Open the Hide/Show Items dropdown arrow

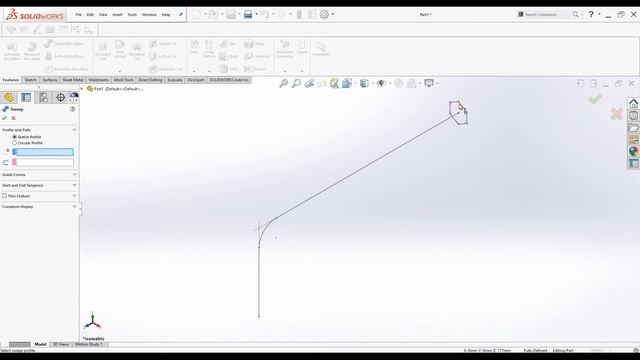(x=390, y=84)
